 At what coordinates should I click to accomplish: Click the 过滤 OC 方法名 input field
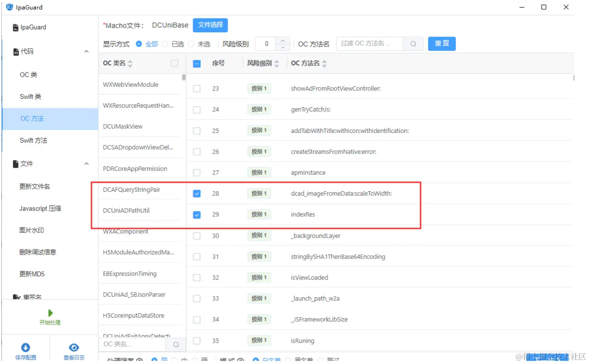370,44
